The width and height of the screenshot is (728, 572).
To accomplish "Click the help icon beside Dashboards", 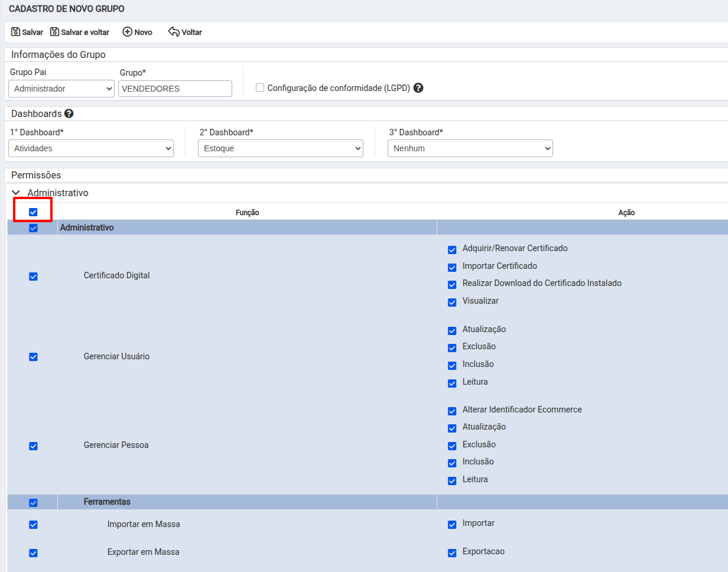I will (x=69, y=113).
